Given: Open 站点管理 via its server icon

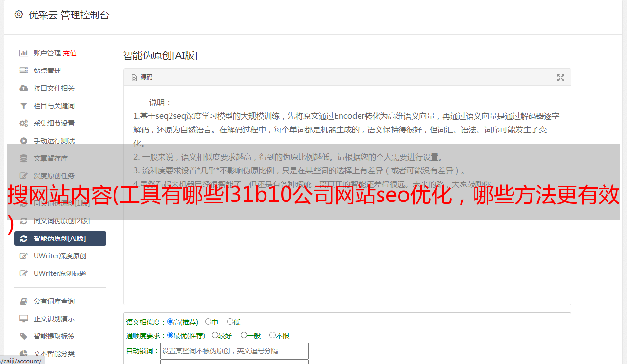Looking at the screenshot, I should (23, 71).
